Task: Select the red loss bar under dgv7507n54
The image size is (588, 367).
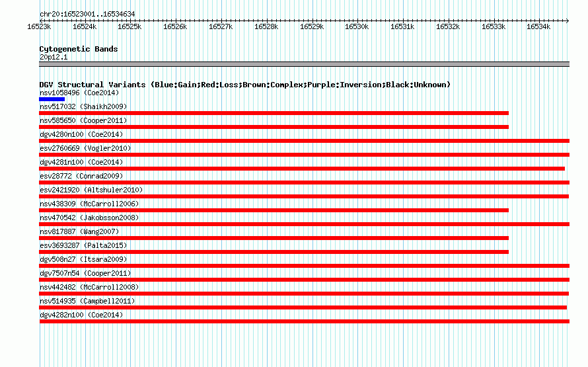Action: [x=304, y=280]
